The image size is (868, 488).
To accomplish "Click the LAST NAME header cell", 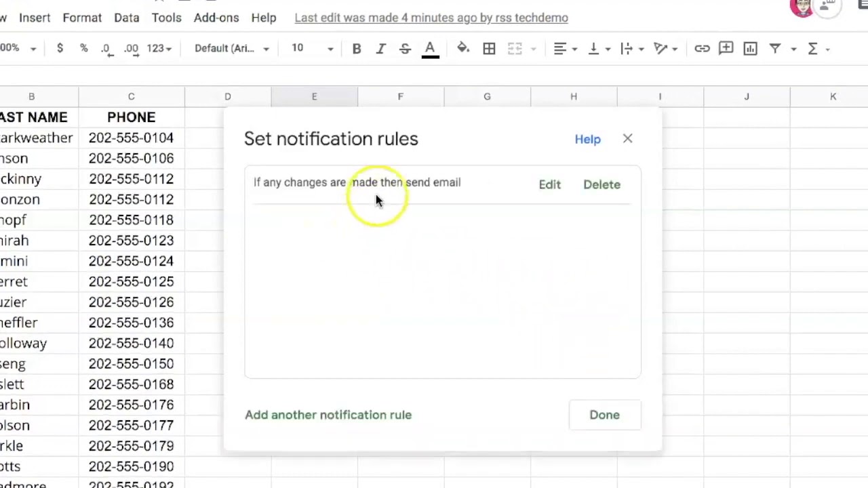I will tap(39, 117).
